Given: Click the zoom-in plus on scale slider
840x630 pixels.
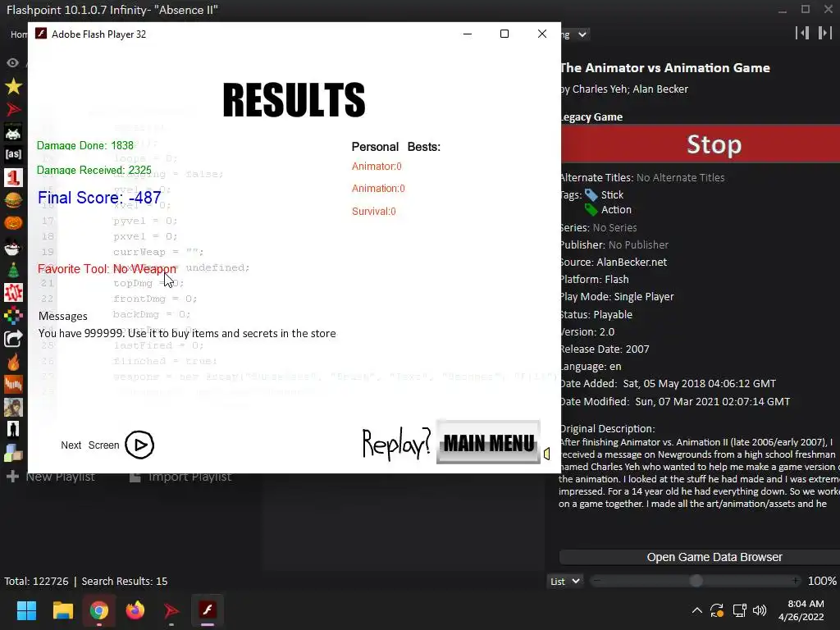Looking at the screenshot, I should click(x=796, y=581).
